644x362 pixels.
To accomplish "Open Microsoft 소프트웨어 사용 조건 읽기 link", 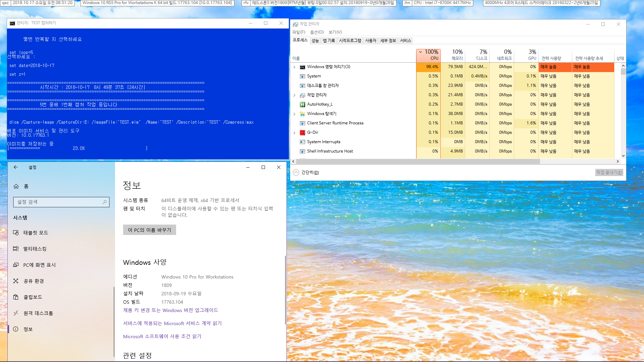I will tap(162, 337).
